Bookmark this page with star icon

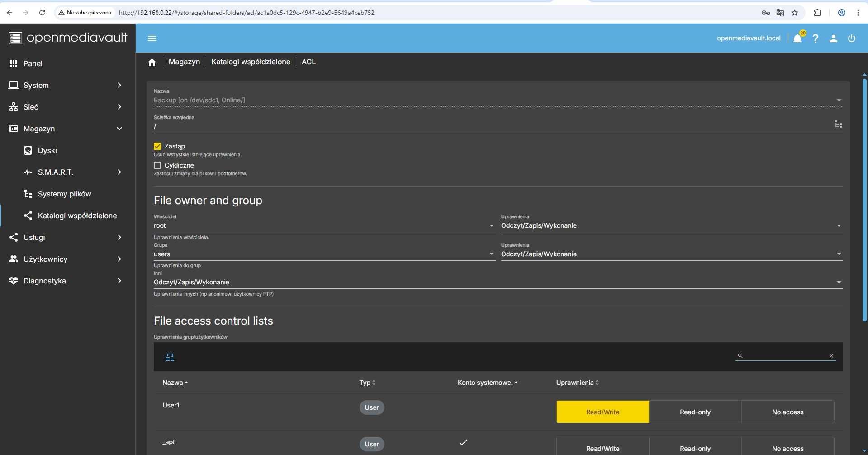tap(795, 13)
